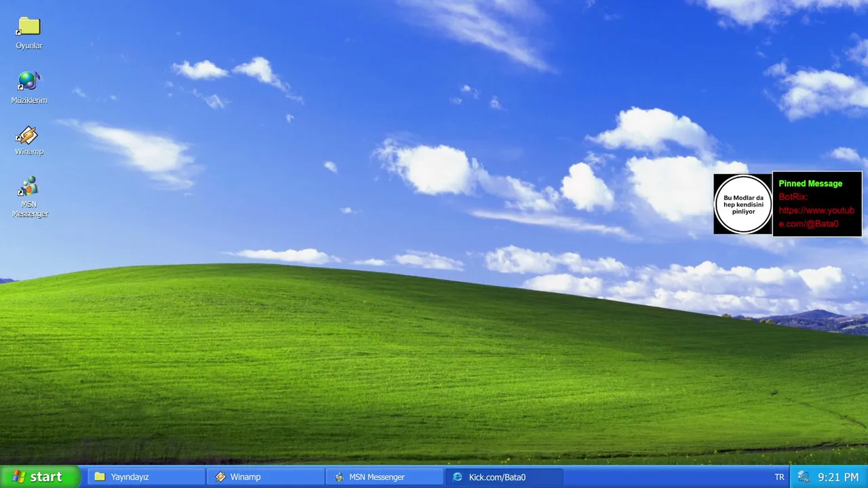
Task: Select the MSN Messenger desktop shortcut
Action: click(x=30, y=197)
